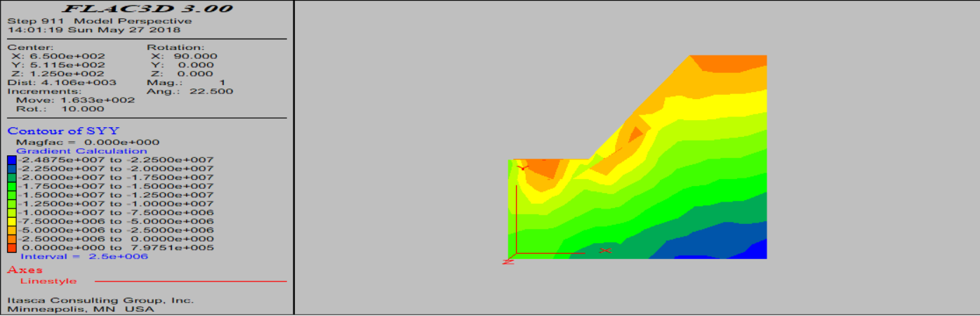Click swatch for -2.2500e+007 to -2.0000e+007
980x316 pixels.
pyautogui.click(x=11, y=169)
